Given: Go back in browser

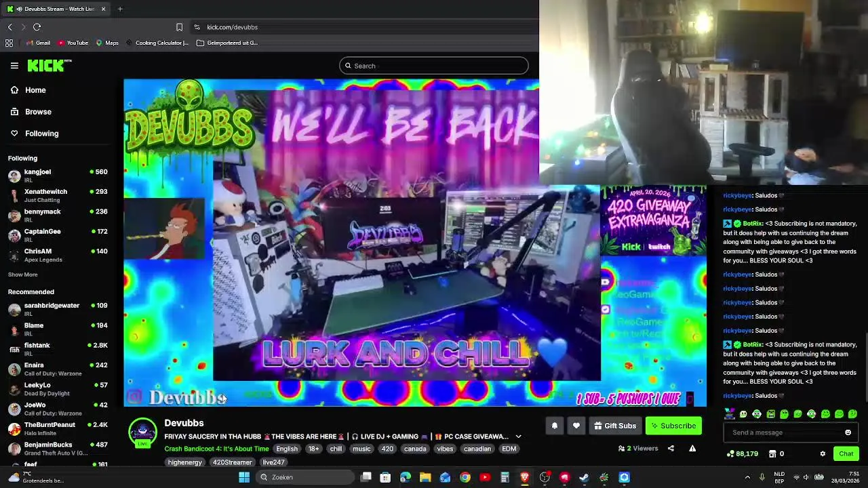Looking at the screenshot, I should [x=9, y=27].
